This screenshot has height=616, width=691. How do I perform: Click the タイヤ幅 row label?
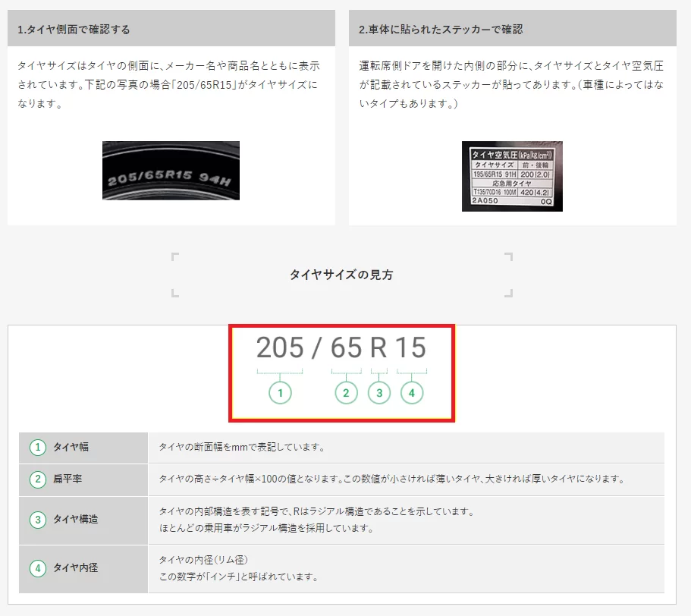pyautogui.click(x=71, y=448)
